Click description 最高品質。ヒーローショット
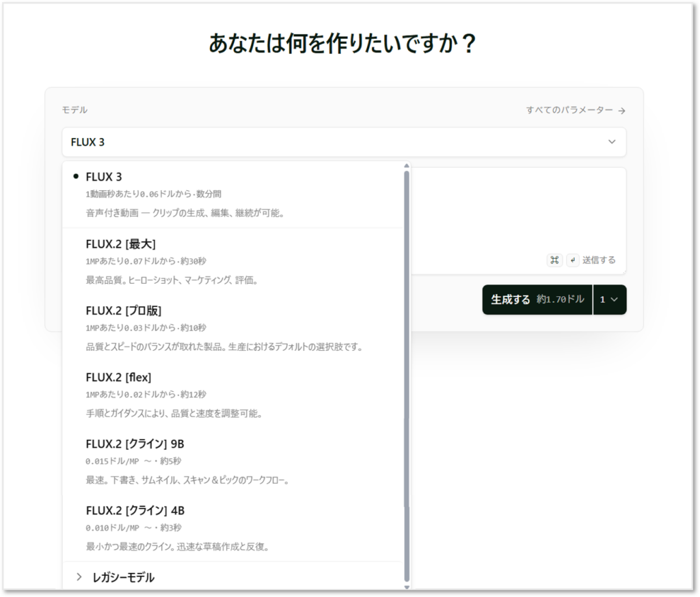 point(172,280)
